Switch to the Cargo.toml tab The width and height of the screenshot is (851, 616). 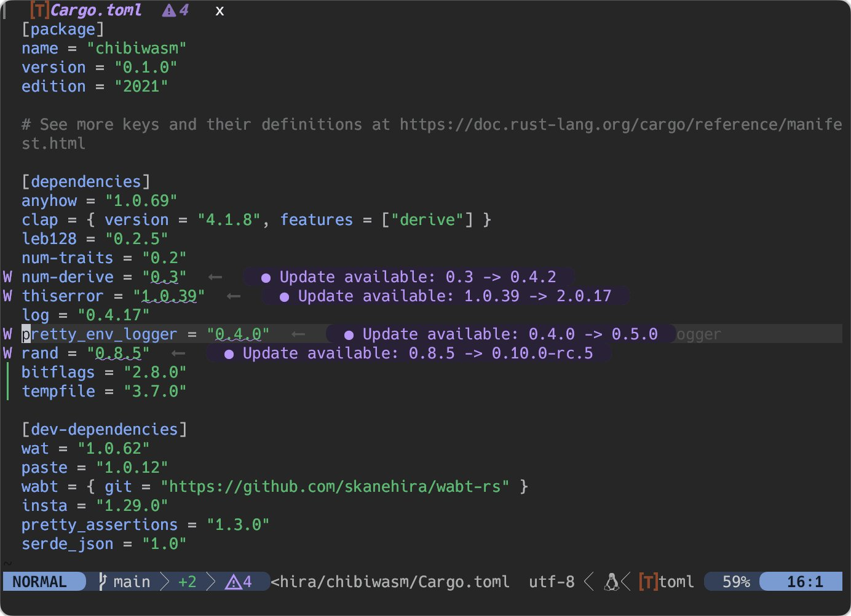pyautogui.click(x=95, y=9)
